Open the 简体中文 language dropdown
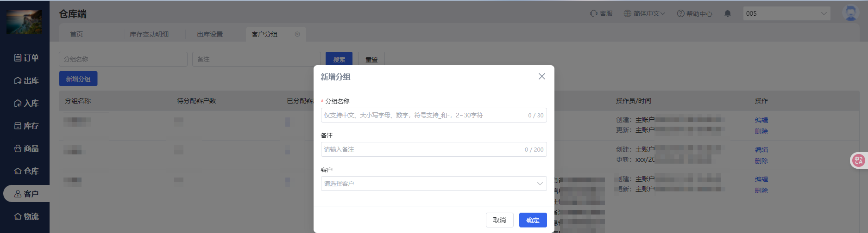The width and height of the screenshot is (868, 233). coord(644,13)
